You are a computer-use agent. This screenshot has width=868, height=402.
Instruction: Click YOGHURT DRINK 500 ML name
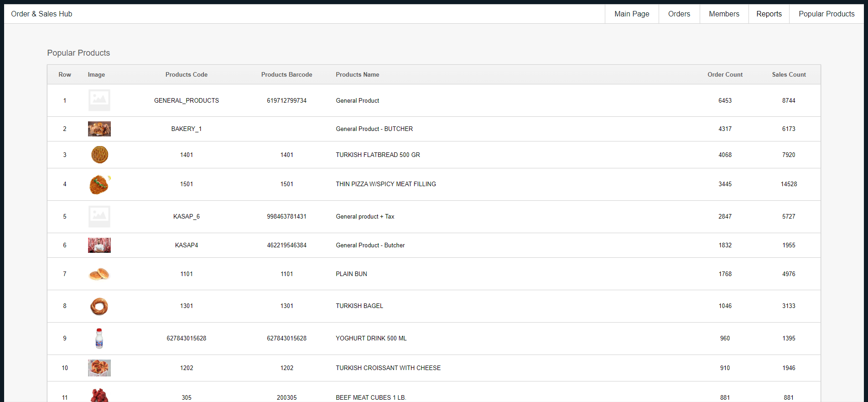(x=371, y=338)
